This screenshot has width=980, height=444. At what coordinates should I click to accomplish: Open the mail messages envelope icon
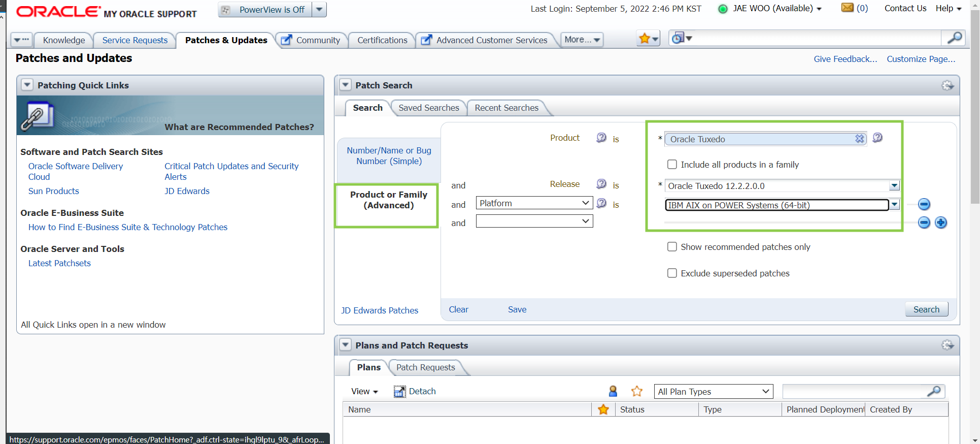pyautogui.click(x=847, y=8)
